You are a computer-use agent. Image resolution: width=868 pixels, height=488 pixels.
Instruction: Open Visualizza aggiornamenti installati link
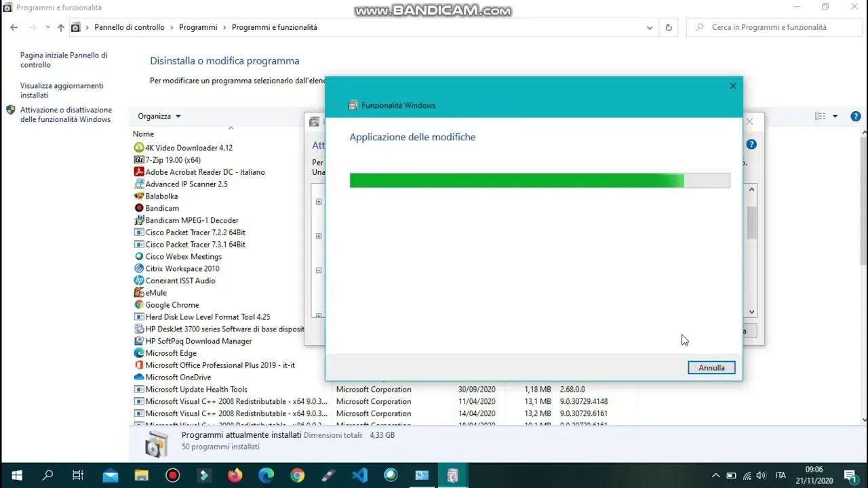pos(62,90)
